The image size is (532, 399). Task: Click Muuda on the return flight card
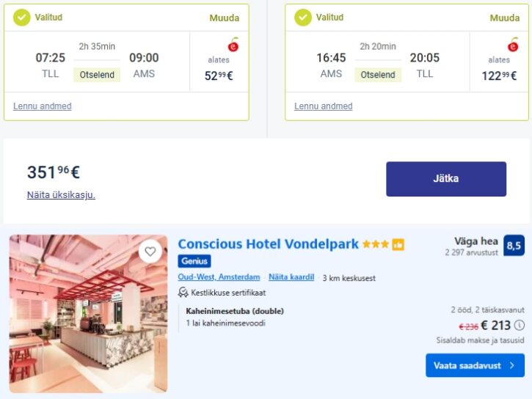tap(505, 18)
